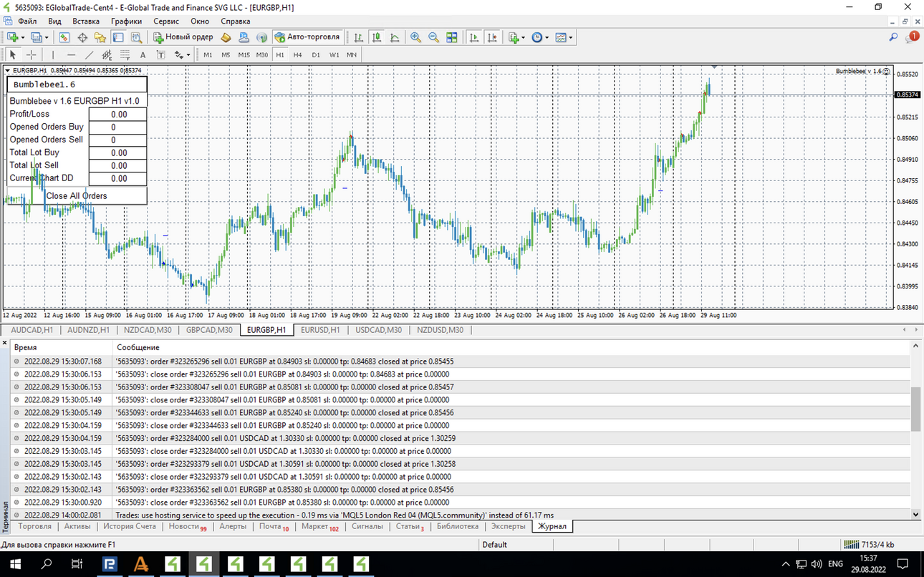Switch to the EURUSD,H1 chart tab
The image size is (924, 577).
coord(321,330)
